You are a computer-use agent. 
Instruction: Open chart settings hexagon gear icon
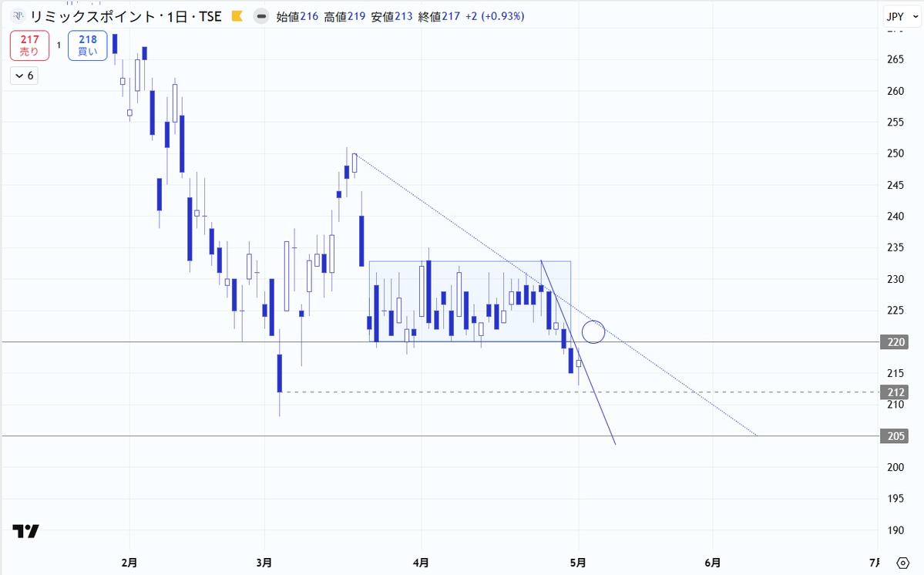point(902,563)
